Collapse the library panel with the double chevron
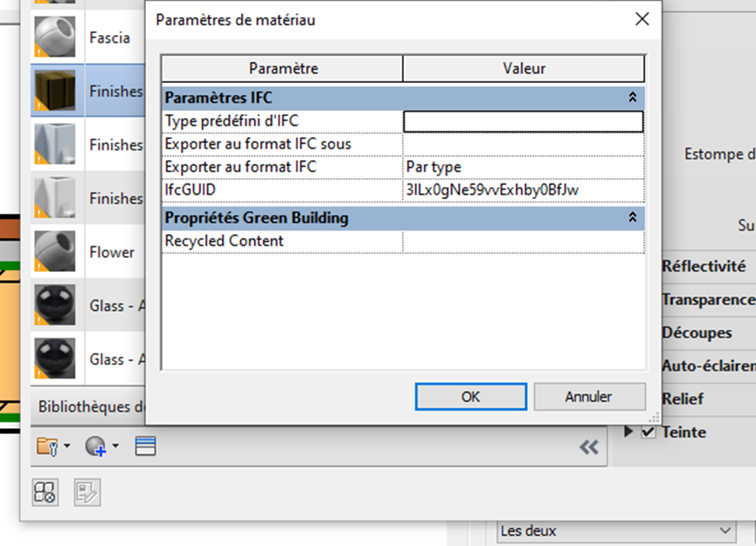The width and height of the screenshot is (756, 546). 589,447
